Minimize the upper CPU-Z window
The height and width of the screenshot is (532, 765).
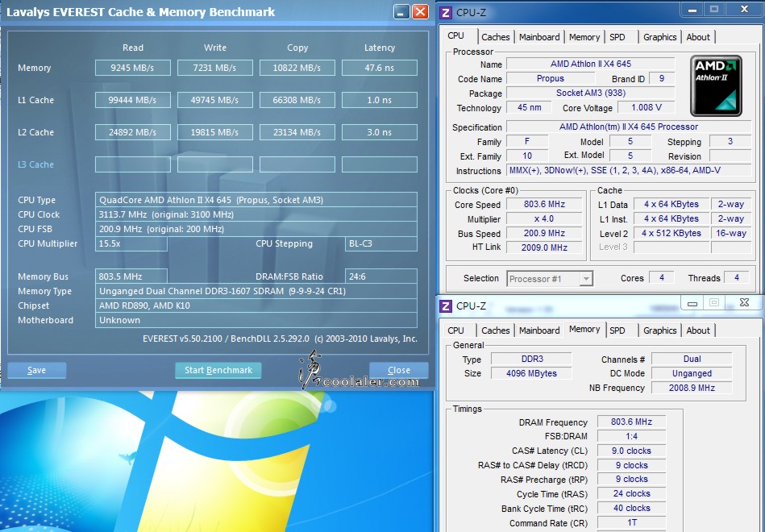click(x=692, y=10)
